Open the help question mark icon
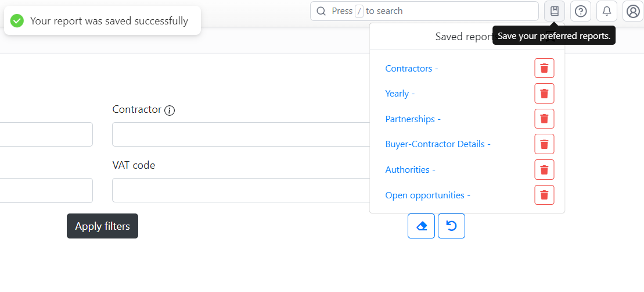 click(581, 11)
